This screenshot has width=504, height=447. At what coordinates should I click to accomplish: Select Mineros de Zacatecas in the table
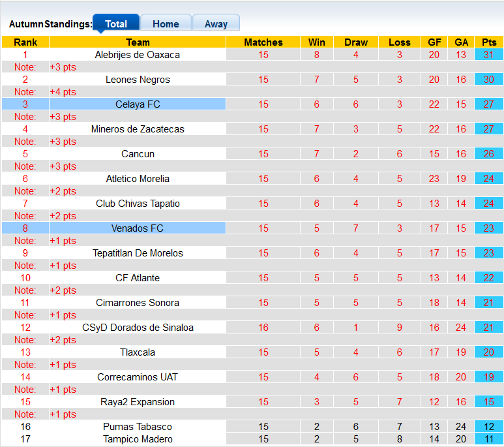point(138,129)
